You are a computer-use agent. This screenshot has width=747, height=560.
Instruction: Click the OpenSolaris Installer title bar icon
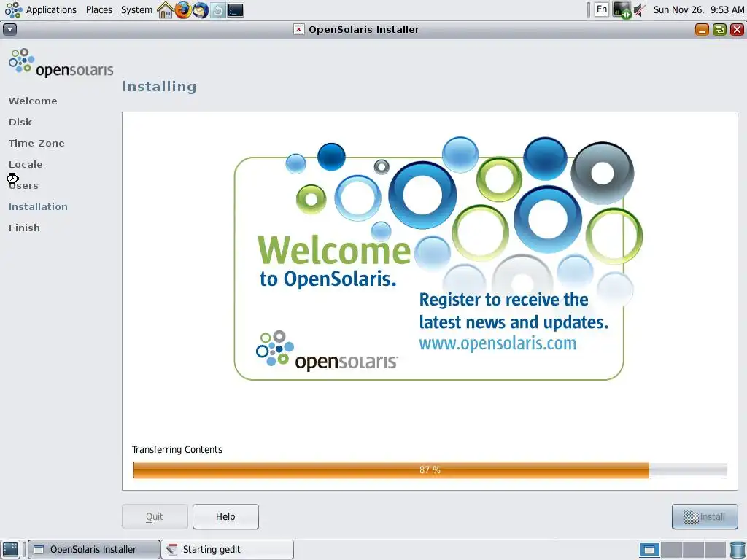click(x=298, y=29)
